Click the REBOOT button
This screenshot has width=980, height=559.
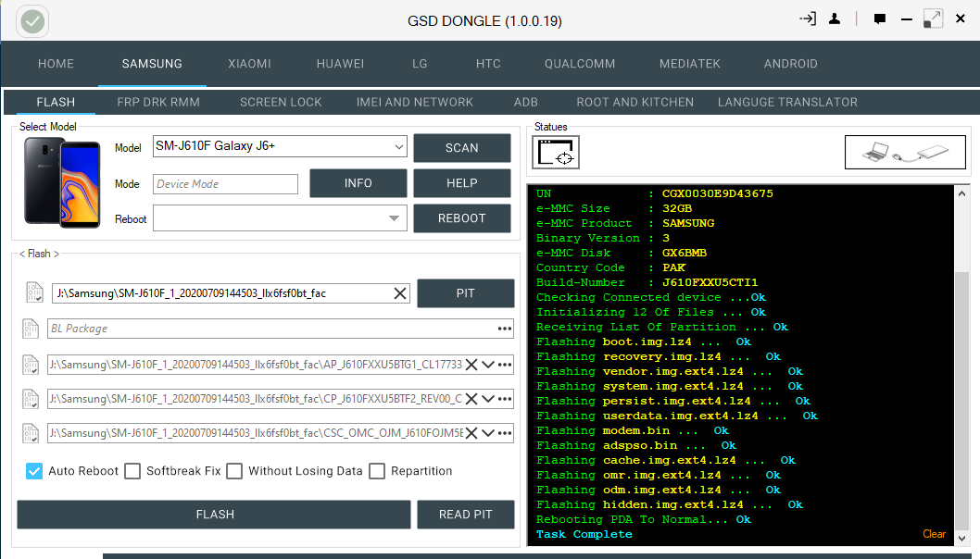[x=462, y=218]
